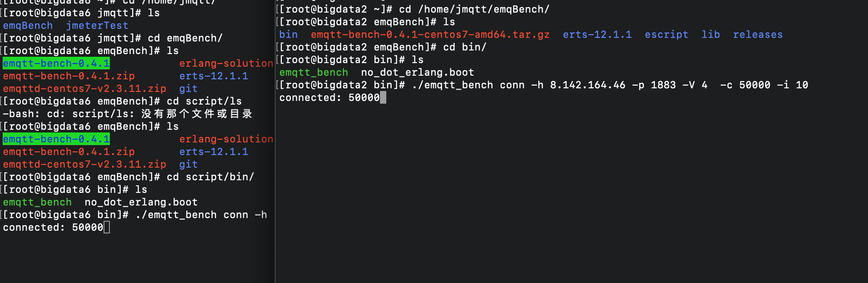The height and width of the screenshot is (283, 868).
Task: Click the releases directory name
Action: (758, 35)
